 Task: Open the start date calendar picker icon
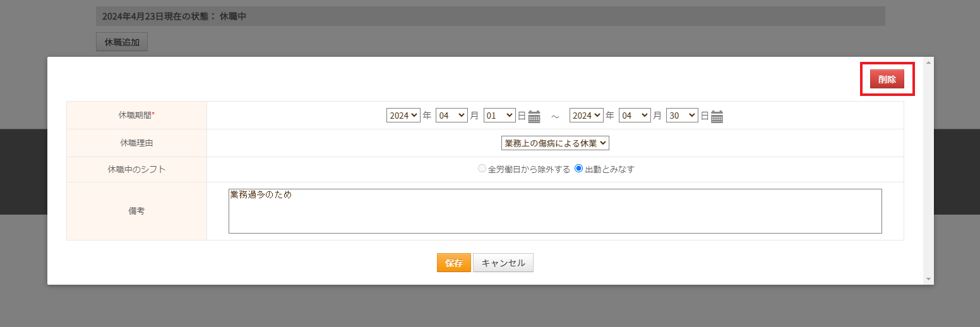(x=534, y=116)
